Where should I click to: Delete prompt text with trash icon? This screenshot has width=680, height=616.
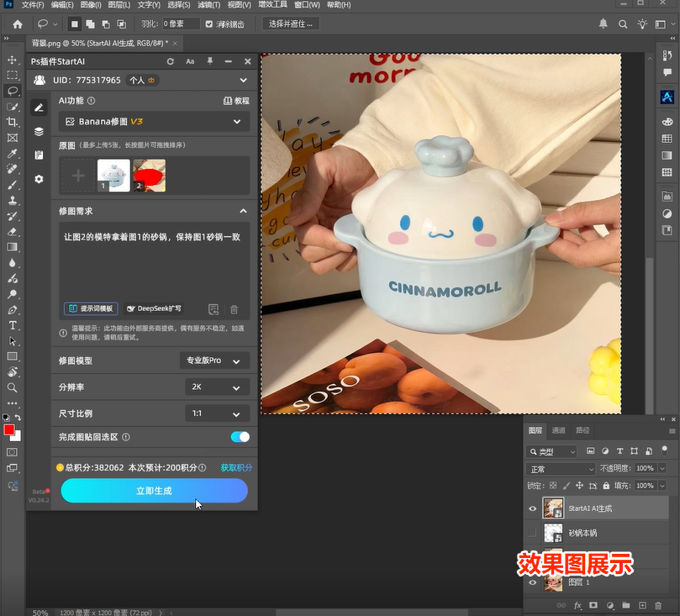(x=235, y=309)
